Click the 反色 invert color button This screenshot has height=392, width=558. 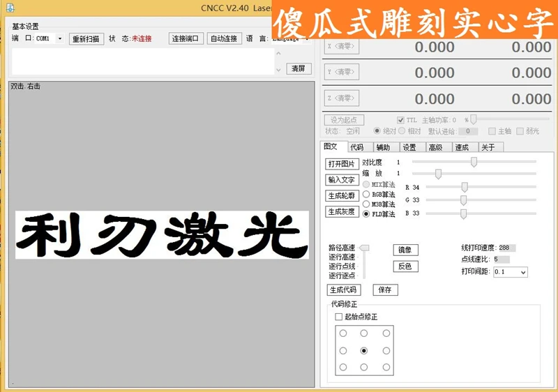pyautogui.click(x=405, y=266)
